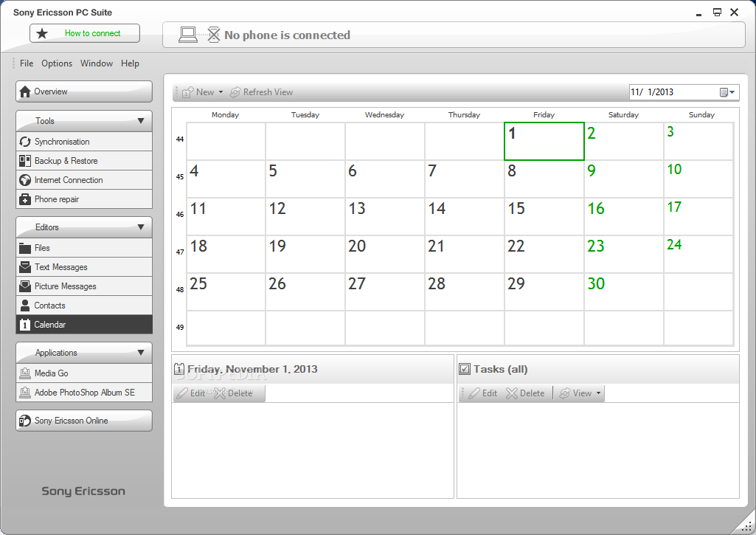Image resolution: width=756 pixels, height=535 pixels.
Task: Click Refresh View label
Action: 268,92
